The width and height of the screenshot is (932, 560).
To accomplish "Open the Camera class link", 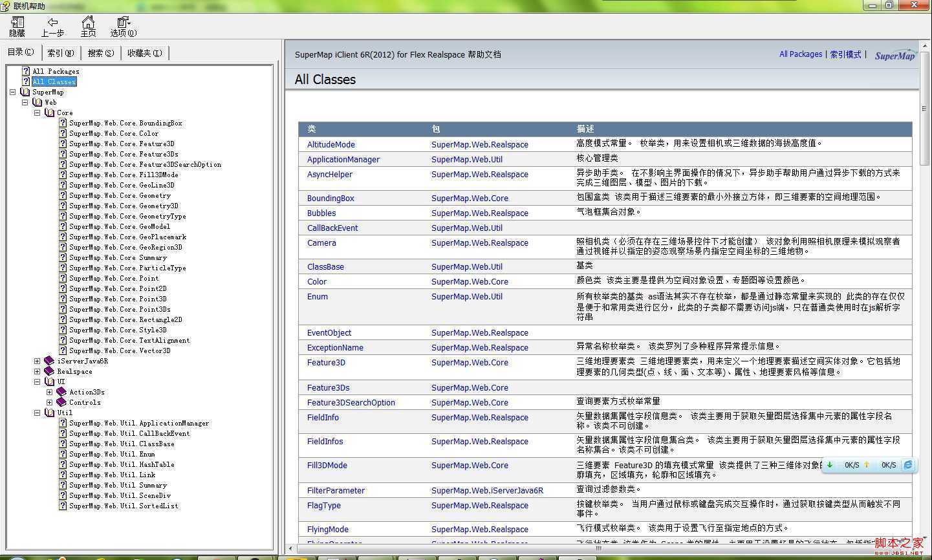I will point(321,242).
